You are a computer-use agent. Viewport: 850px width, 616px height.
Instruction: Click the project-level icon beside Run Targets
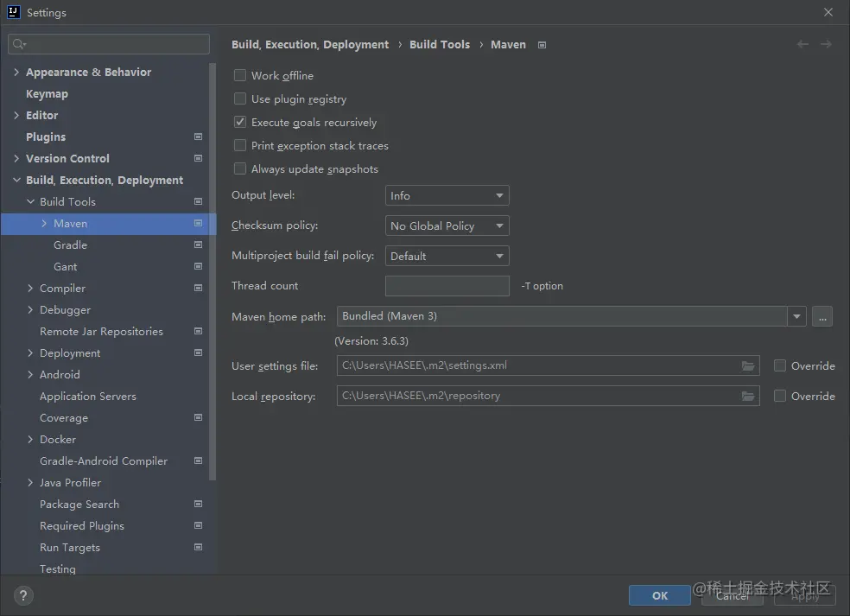click(198, 547)
